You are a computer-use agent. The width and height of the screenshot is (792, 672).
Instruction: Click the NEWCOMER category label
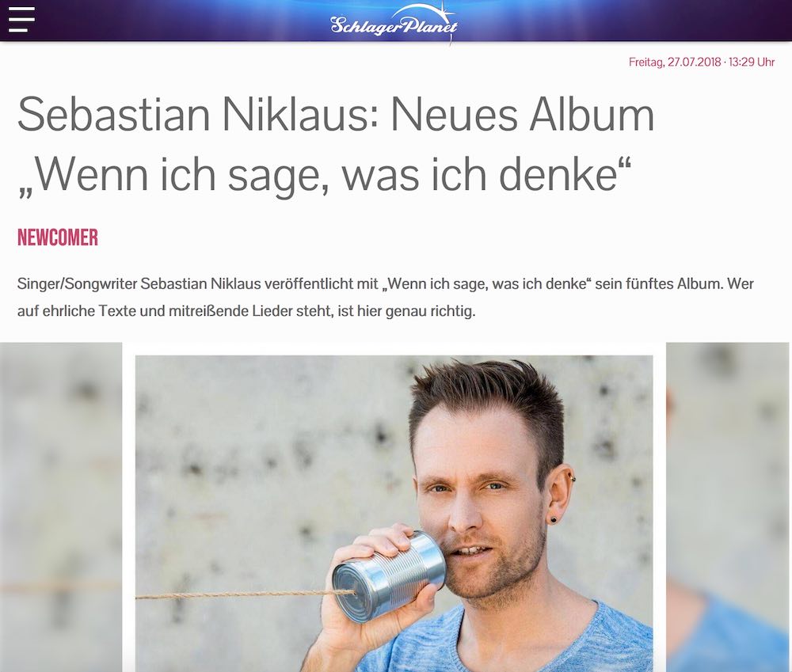pyautogui.click(x=58, y=237)
